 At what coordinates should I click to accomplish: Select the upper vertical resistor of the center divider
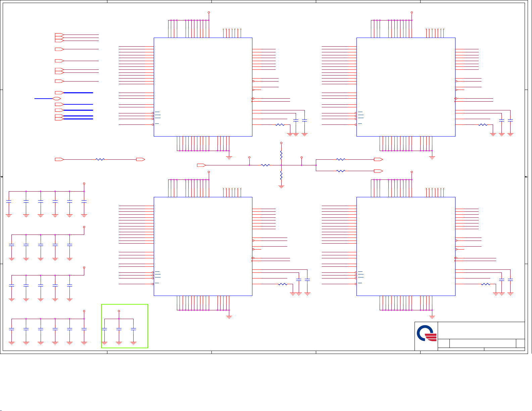pos(281,155)
